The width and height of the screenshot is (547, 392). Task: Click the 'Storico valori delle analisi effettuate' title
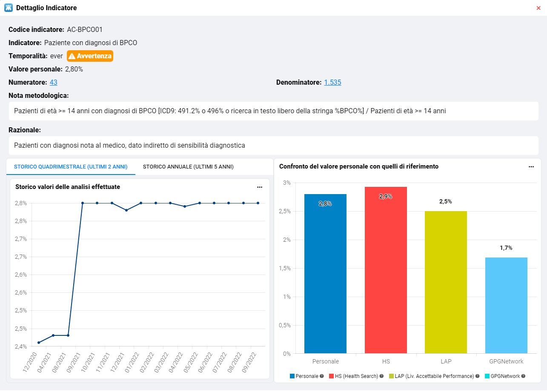(68, 187)
